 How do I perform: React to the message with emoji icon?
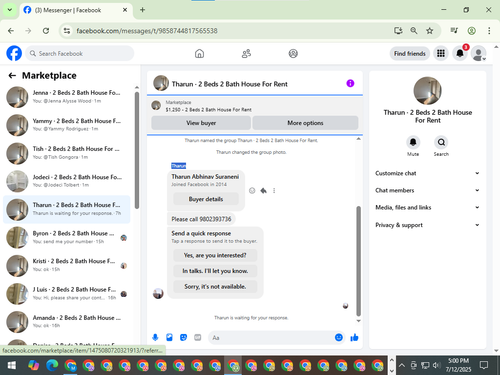pos(252,191)
